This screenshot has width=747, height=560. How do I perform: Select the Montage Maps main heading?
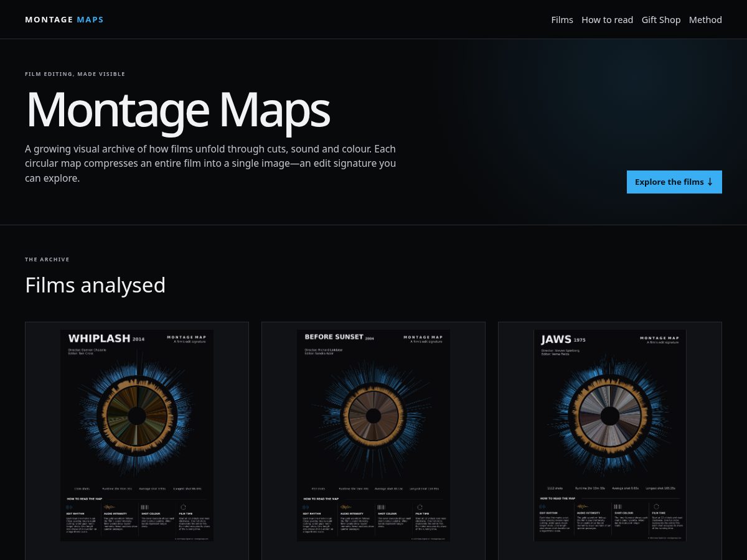point(177,110)
